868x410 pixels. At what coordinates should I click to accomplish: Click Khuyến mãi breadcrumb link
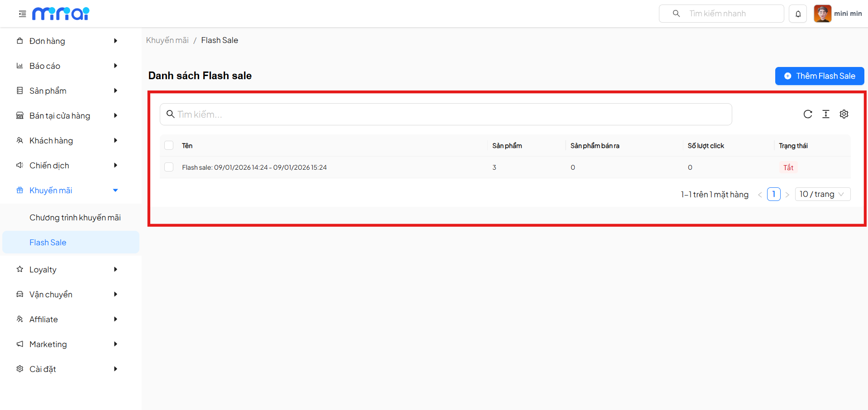167,40
